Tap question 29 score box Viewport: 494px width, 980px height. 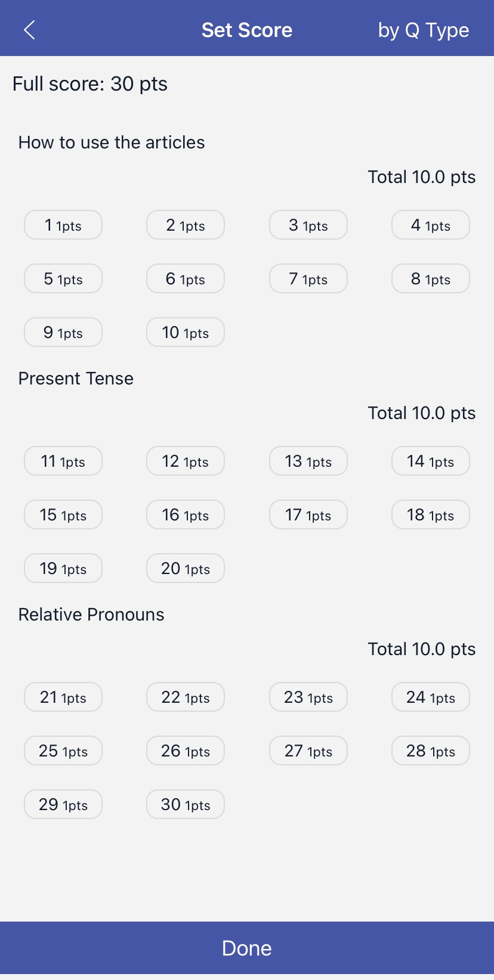[x=63, y=805]
